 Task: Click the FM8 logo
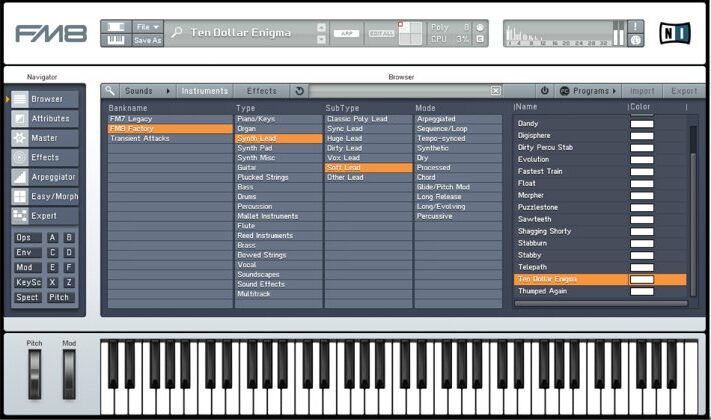point(51,34)
